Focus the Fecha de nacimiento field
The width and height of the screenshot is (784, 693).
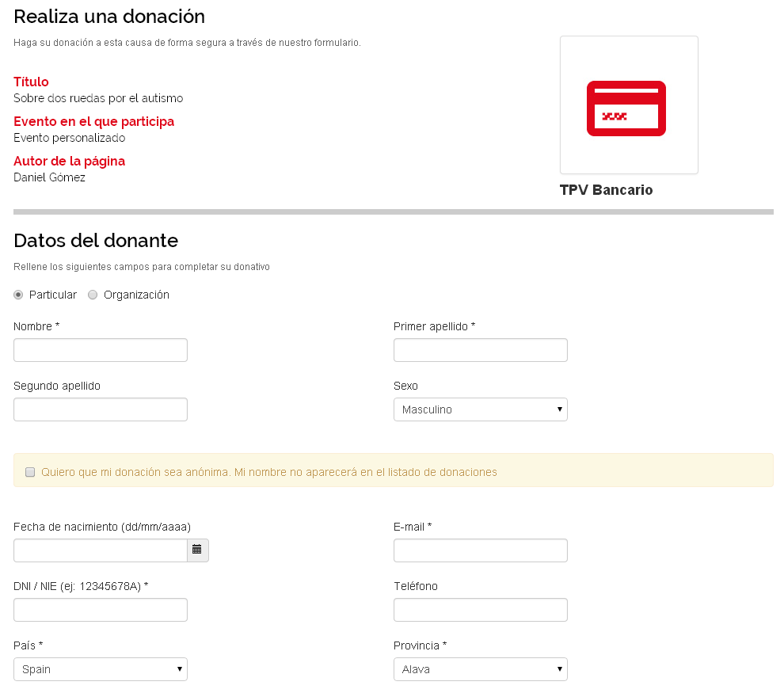tap(101, 550)
